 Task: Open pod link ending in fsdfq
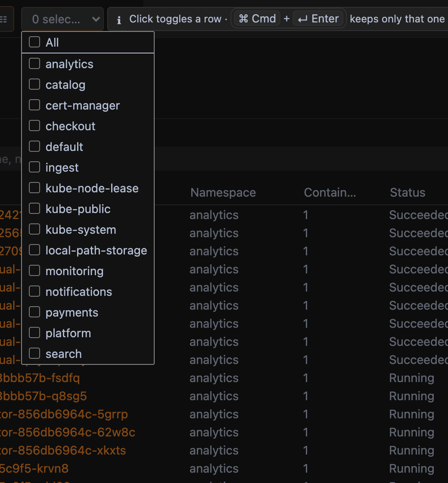pos(40,378)
